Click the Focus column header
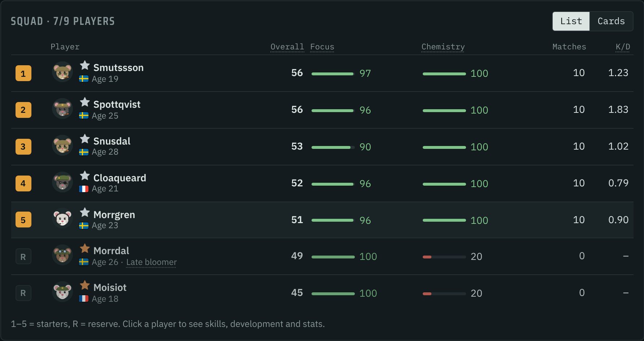Viewport: 644px width, 341px height. coord(322,47)
